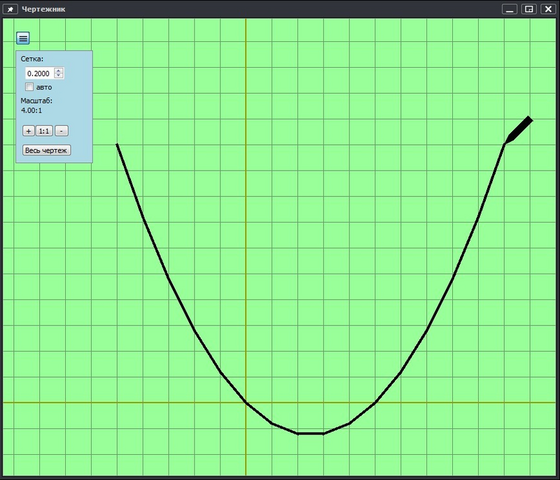Reset scale with the 1:1 button
The width and height of the screenshot is (560, 480).
click(44, 131)
